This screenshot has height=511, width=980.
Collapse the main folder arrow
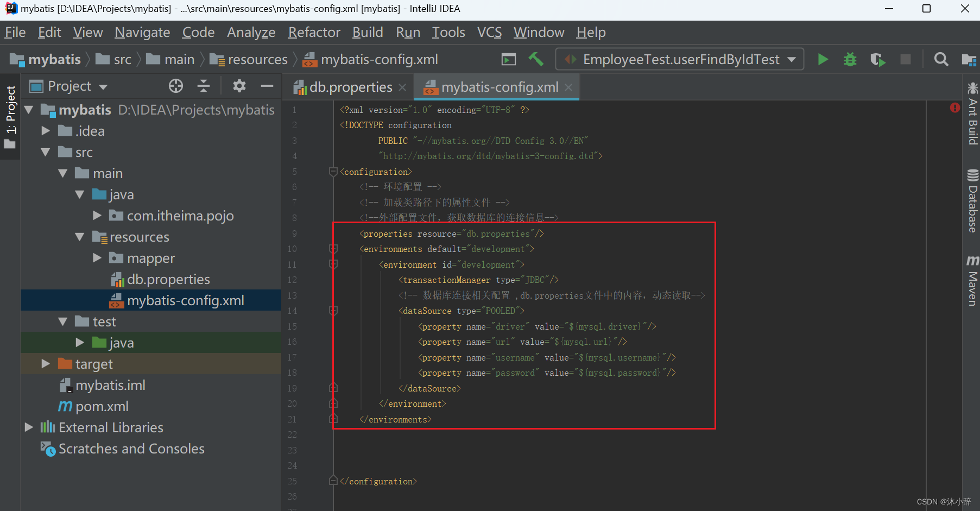pyautogui.click(x=62, y=173)
